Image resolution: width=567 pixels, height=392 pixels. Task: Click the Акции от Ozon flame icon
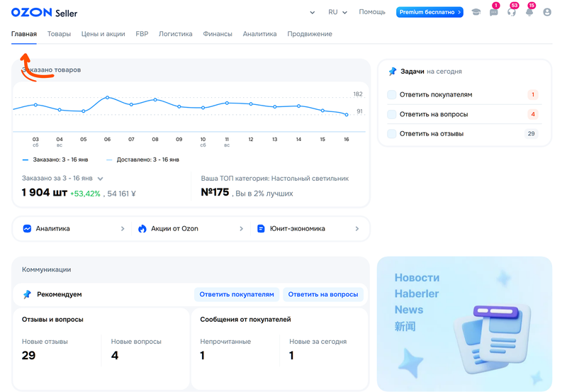142,229
